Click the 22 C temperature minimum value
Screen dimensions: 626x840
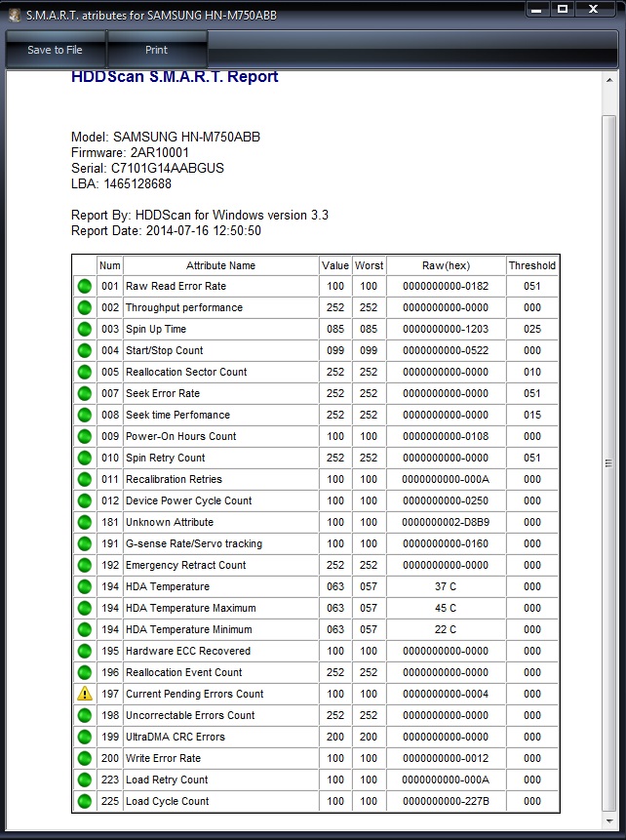click(446, 629)
